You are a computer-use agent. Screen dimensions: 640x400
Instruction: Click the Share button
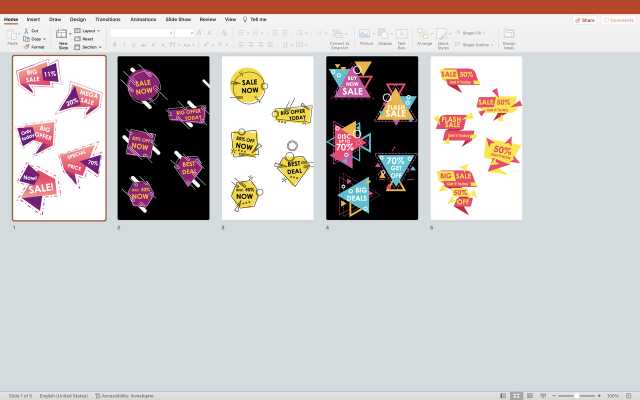click(x=584, y=19)
